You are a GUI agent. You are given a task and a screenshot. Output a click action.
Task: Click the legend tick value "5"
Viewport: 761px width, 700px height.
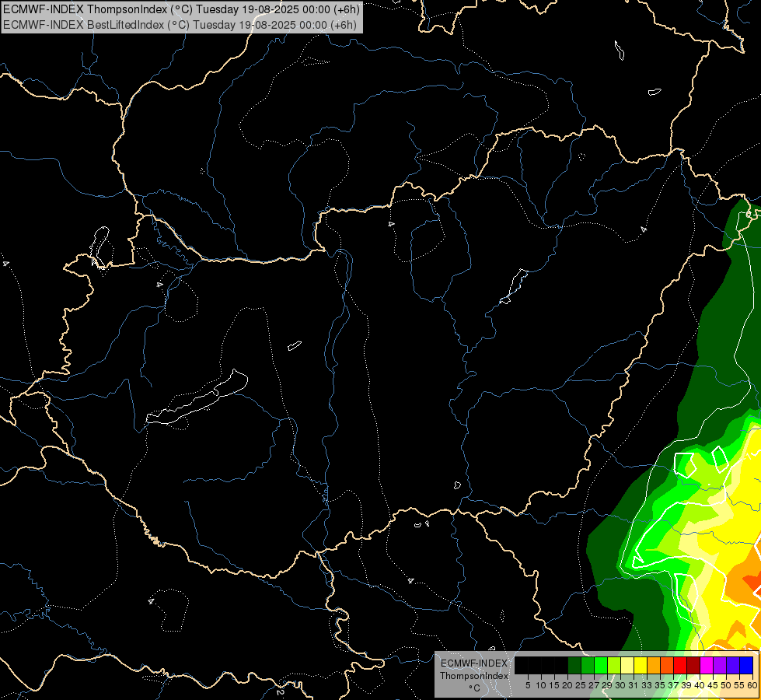(x=528, y=685)
